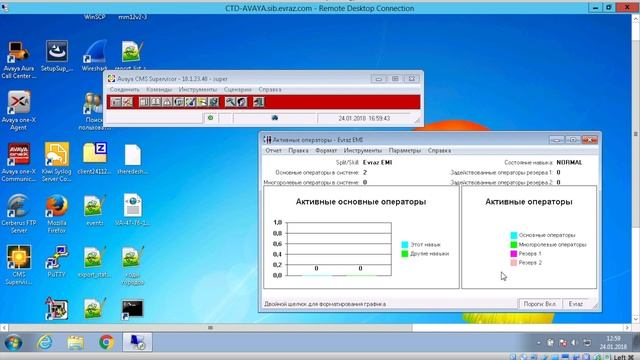The width and height of the screenshot is (640, 360).
Task: Open the Справка menu in report window
Action: [439, 151]
